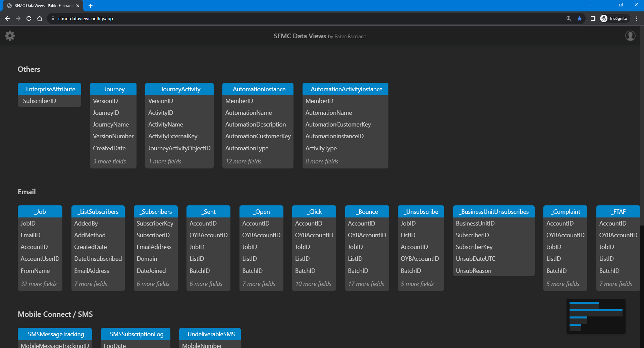The height and width of the screenshot is (348, 644).
Task: Go forward with the browser forward arrow
Action: (18, 18)
